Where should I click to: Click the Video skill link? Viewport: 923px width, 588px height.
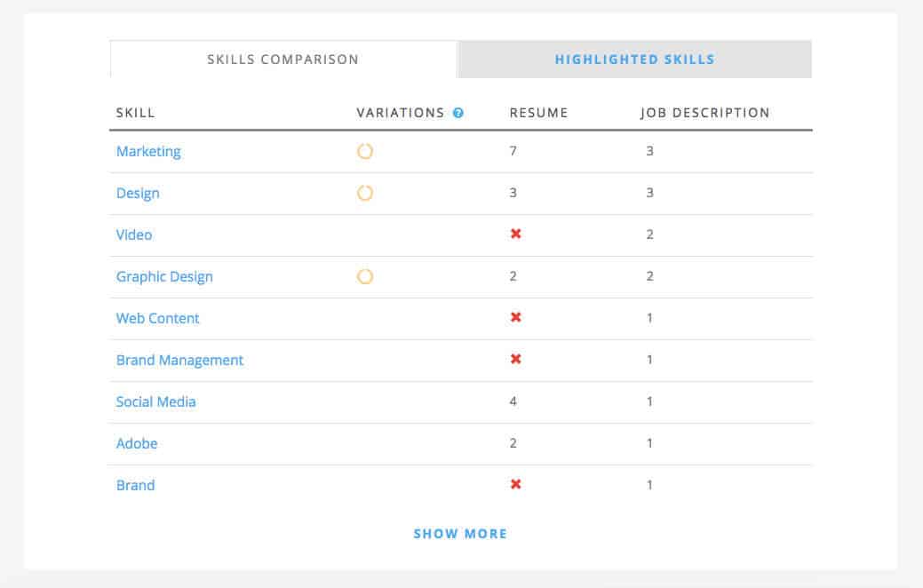(x=134, y=234)
